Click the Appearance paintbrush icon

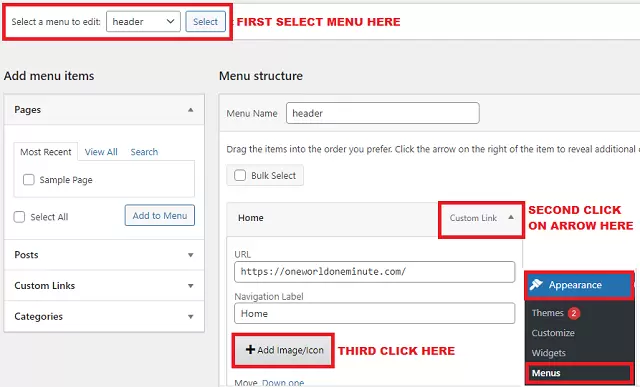pos(536,285)
